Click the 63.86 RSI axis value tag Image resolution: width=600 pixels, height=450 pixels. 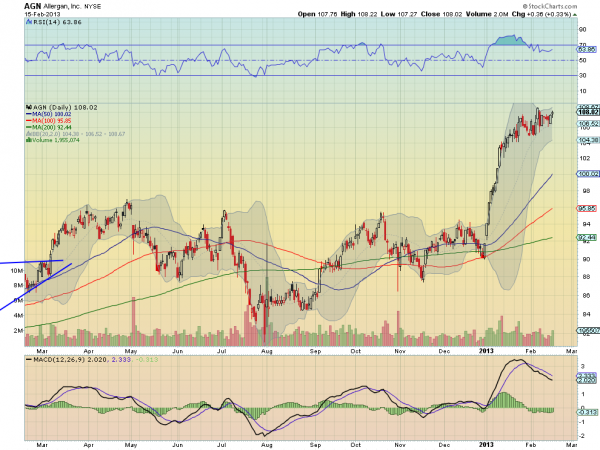(x=587, y=50)
